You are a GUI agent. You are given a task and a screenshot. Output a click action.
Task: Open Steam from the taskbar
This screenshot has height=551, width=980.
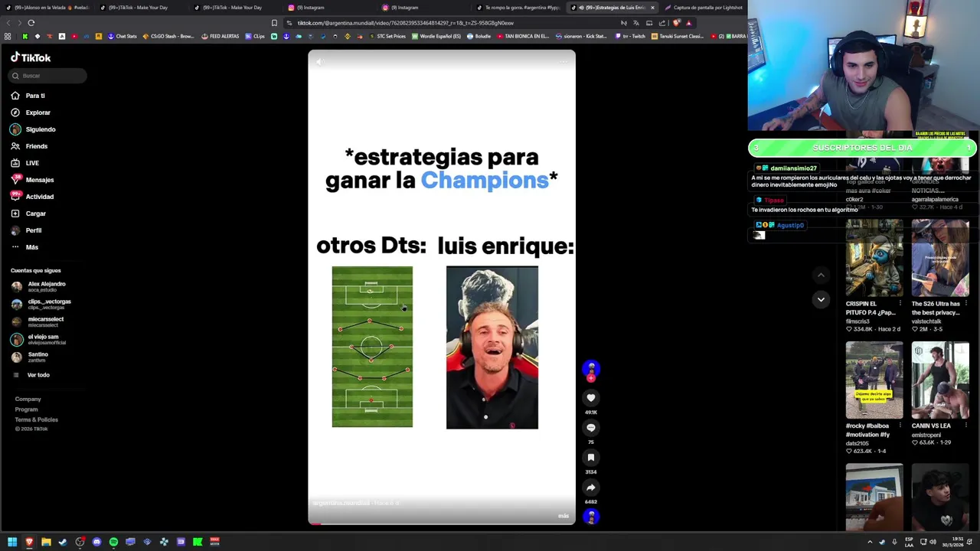point(63,542)
